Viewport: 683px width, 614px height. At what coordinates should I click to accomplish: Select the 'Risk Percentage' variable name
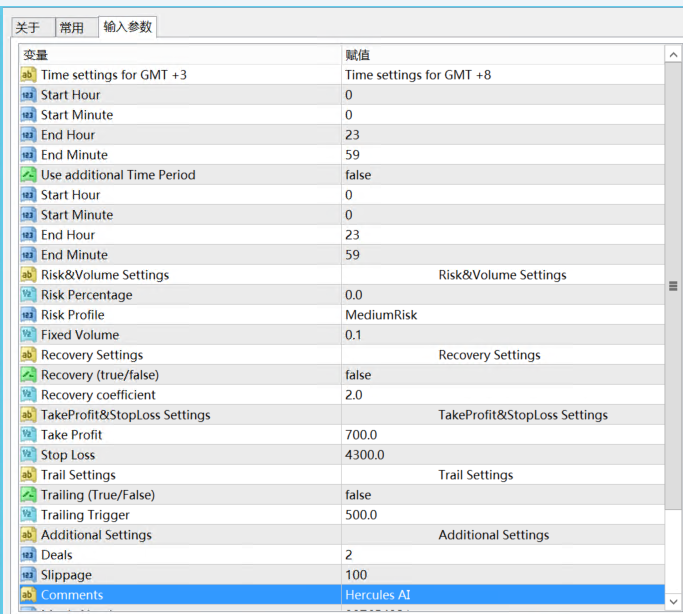click(x=87, y=295)
